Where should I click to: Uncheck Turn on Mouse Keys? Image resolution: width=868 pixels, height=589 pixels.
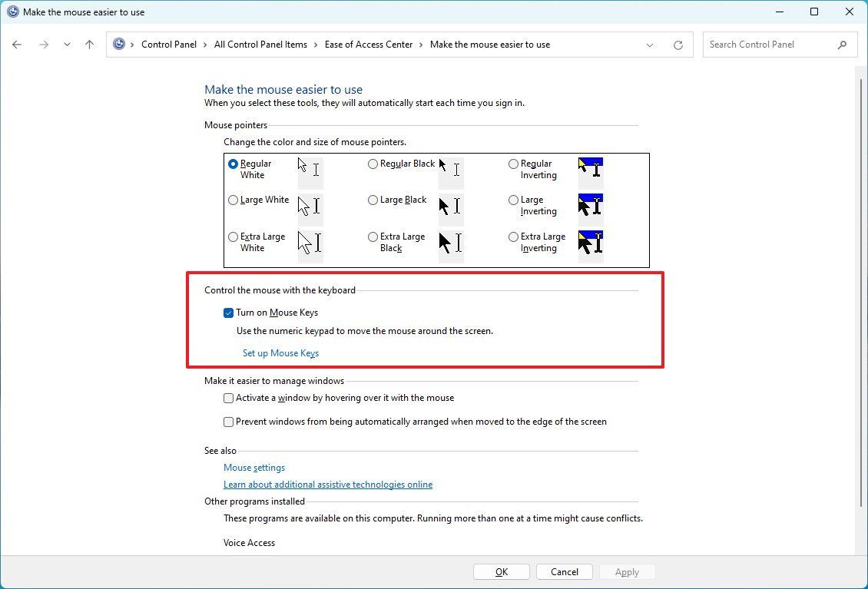(x=228, y=313)
